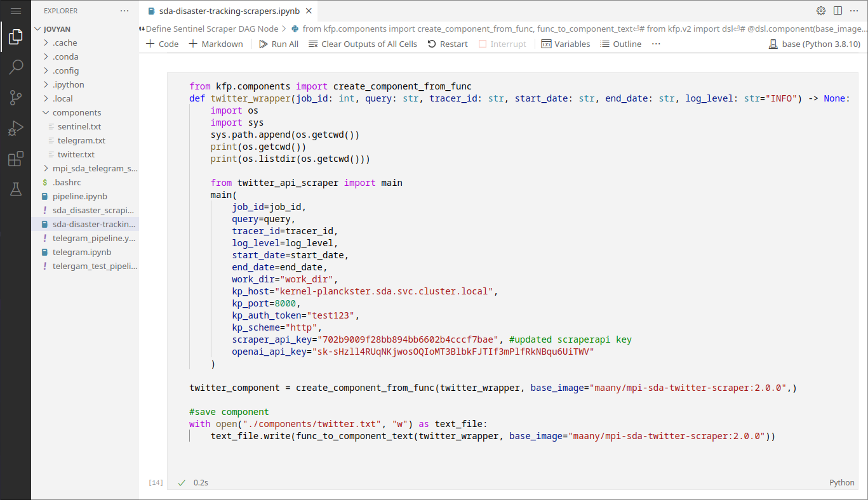This screenshot has height=500, width=868.
Task: Open editor more actions ellipsis
Action: [854, 11]
